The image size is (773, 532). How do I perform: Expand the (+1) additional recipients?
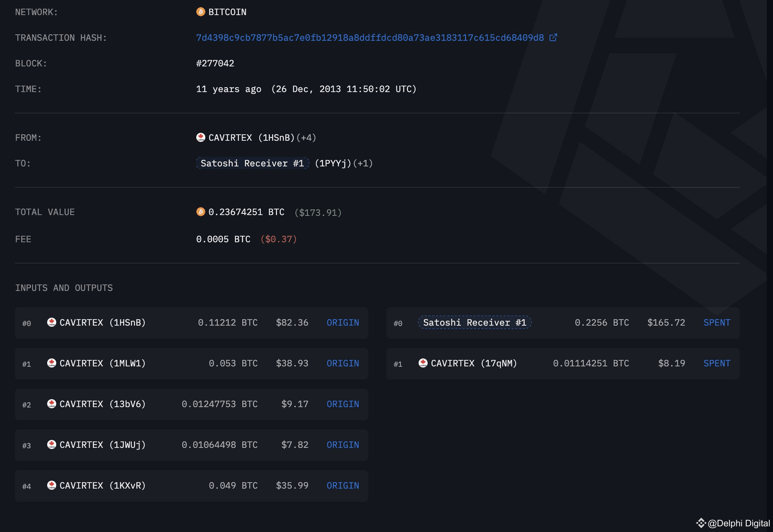click(x=363, y=163)
